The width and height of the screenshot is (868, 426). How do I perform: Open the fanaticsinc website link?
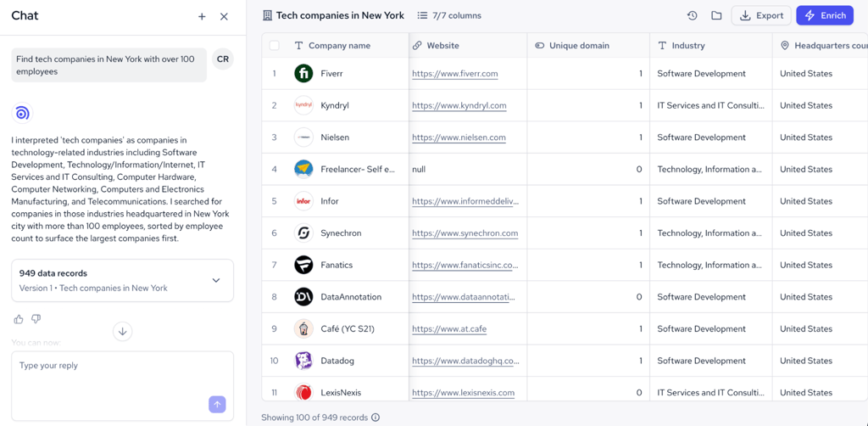465,265
